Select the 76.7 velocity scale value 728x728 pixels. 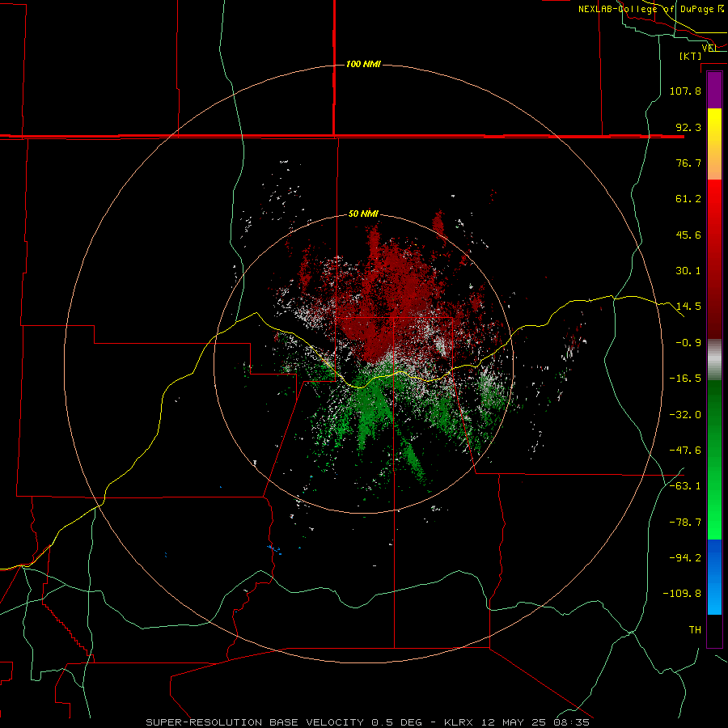click(x=688, y=163)
